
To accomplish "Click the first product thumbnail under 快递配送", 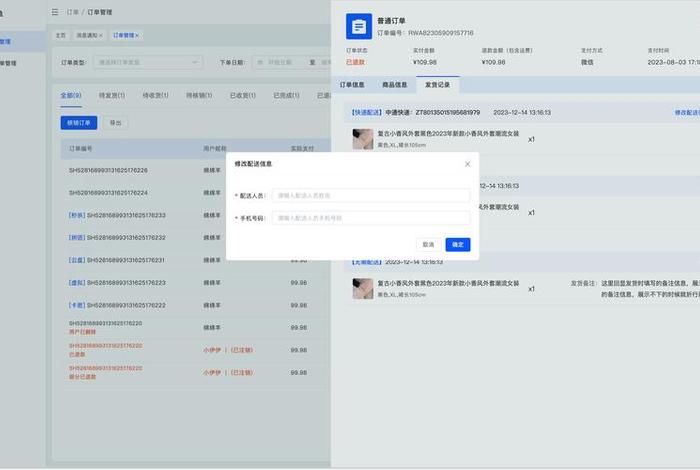I will click(363, 139).
